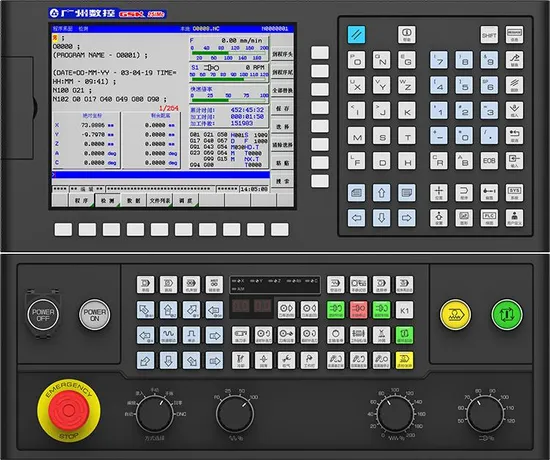Tap the page-down key right of the up arrow
The image size is (550, 460).
click(x=407, y=193)
